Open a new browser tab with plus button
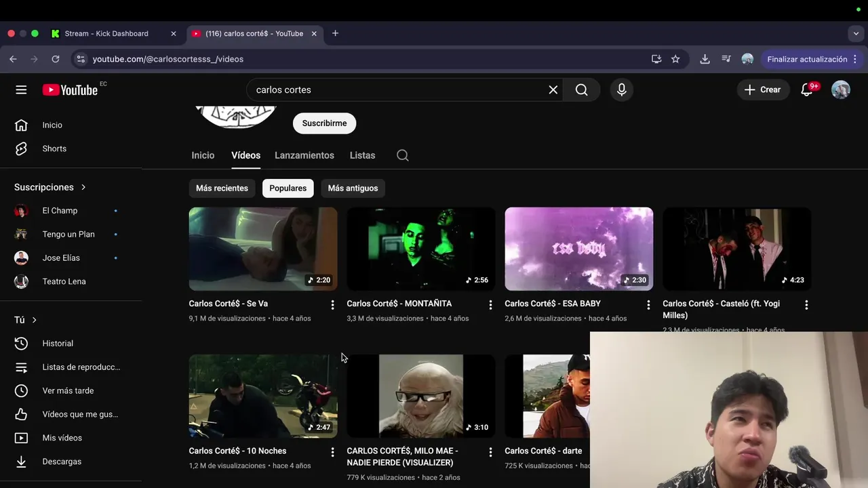 coord(335,33)
